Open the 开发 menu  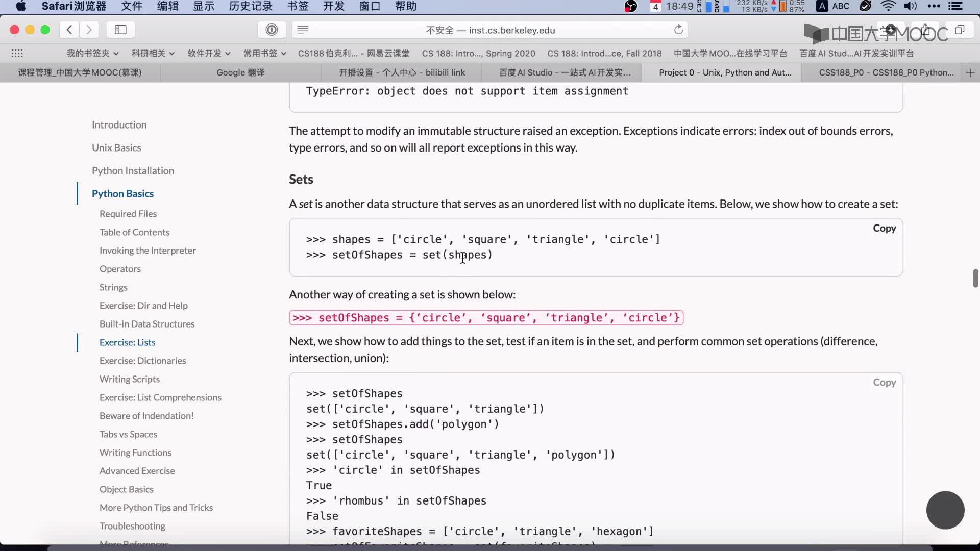click(x=334, y=6)
